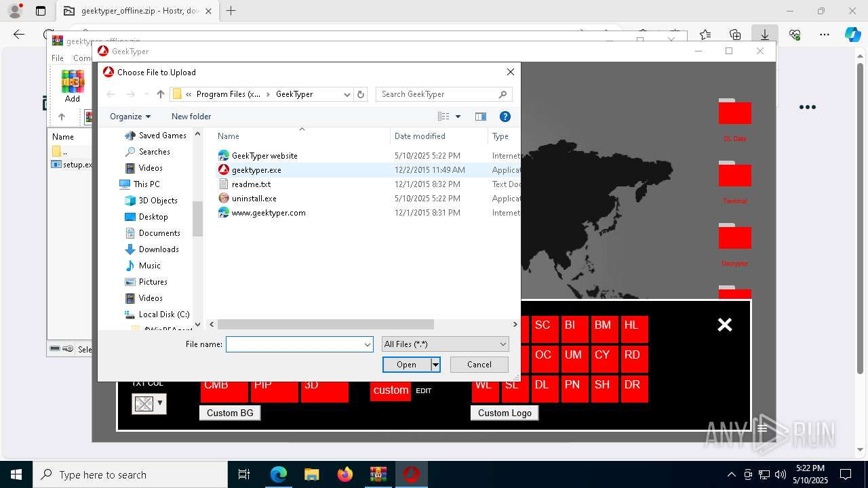This screenshot has height=488, width=868.
Task: Click EDIT next to custom
Action: [423, 391]
